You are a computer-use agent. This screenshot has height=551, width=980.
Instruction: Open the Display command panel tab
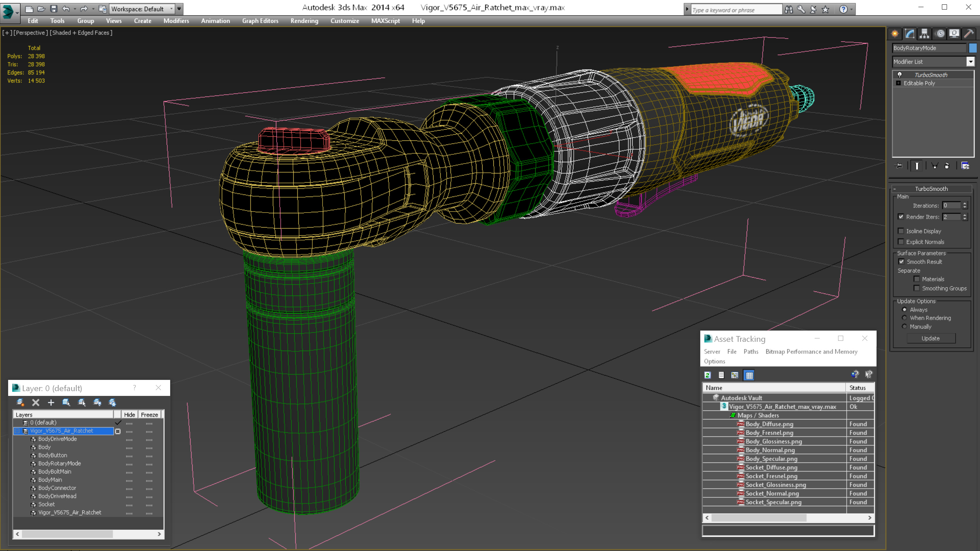(x=954, y=34)
